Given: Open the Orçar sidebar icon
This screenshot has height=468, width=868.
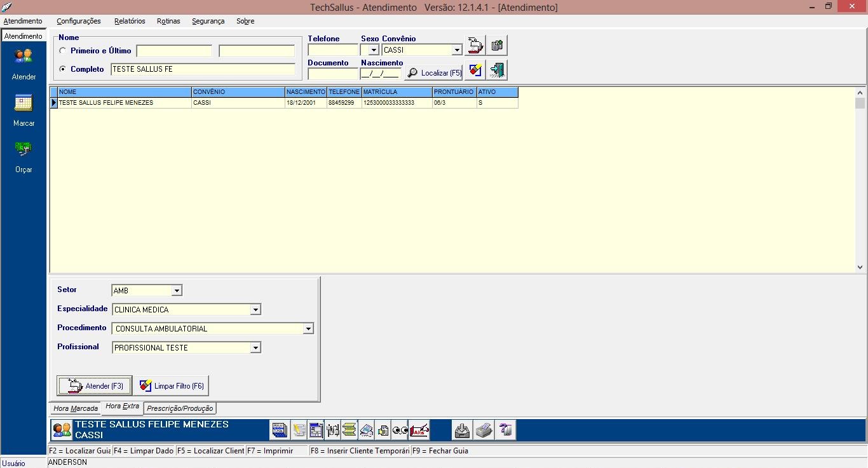Looking at the screenshot, I should coord(24,149).
